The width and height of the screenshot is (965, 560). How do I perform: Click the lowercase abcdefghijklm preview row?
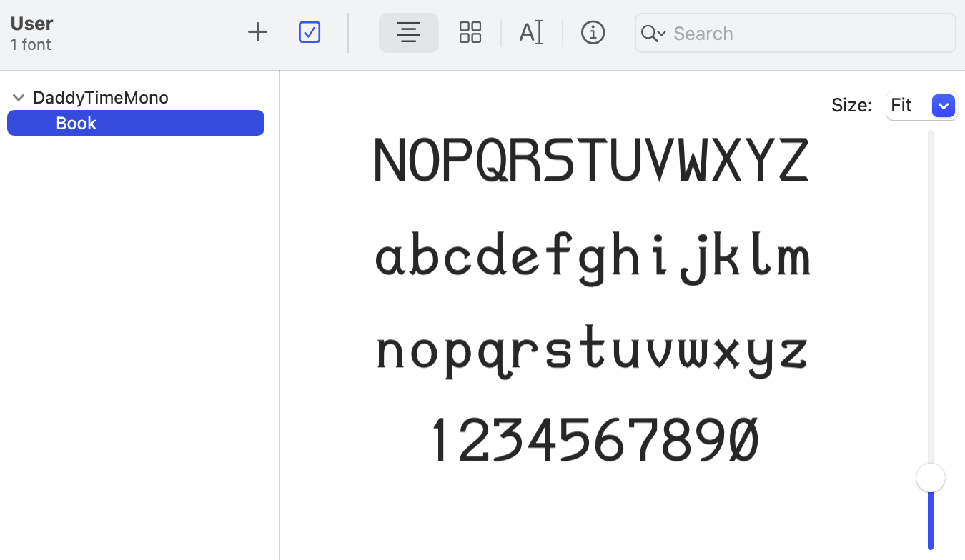593,255
